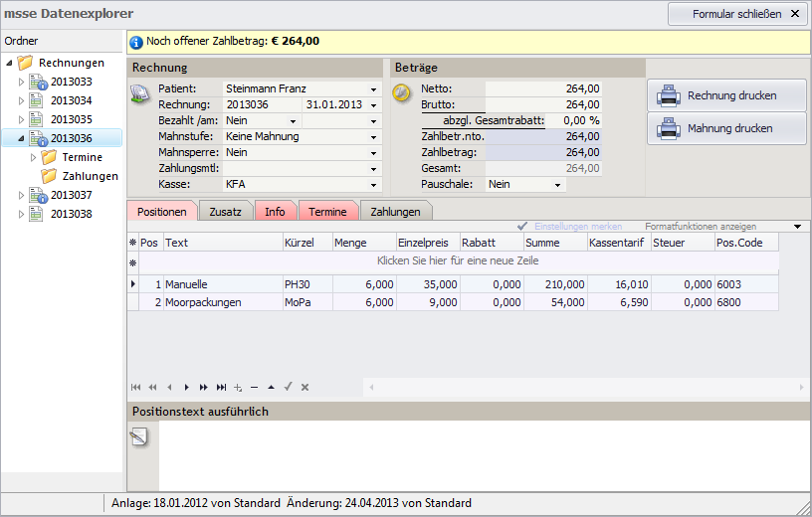Click the coin icon in Beträge panel
812x517 pixels.
401,92
